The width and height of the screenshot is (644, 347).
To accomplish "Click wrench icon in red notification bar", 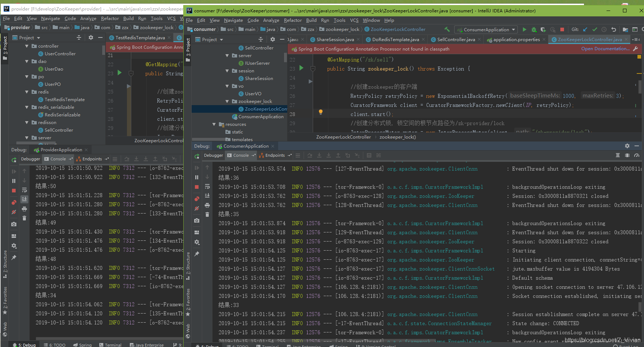I will tap(636, 49).
